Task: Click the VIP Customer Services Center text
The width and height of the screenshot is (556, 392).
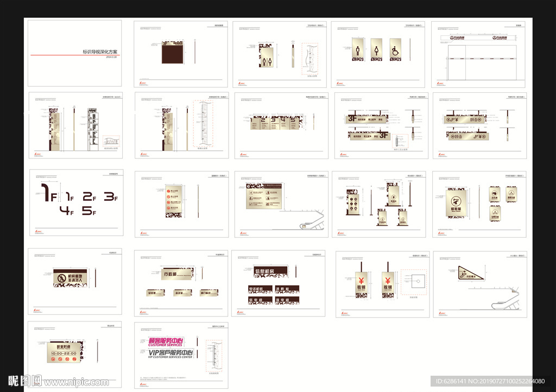Action: click(x=171, y=353)
